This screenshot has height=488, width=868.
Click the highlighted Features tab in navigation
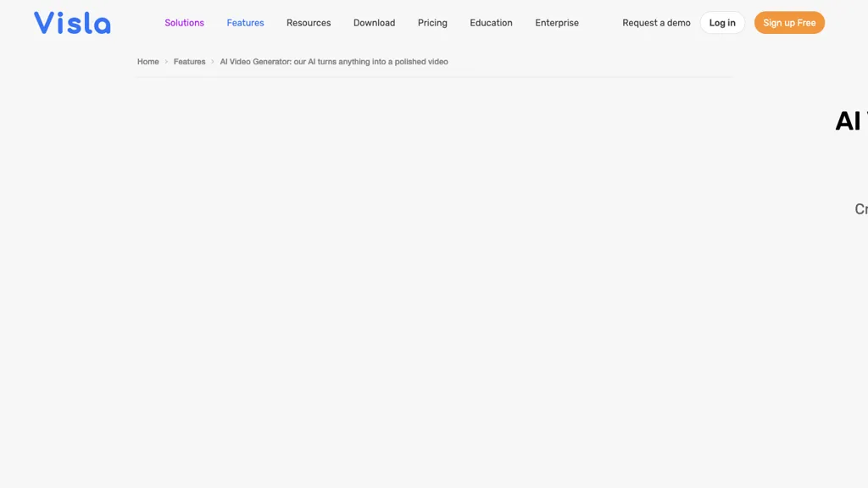(245, 23)
